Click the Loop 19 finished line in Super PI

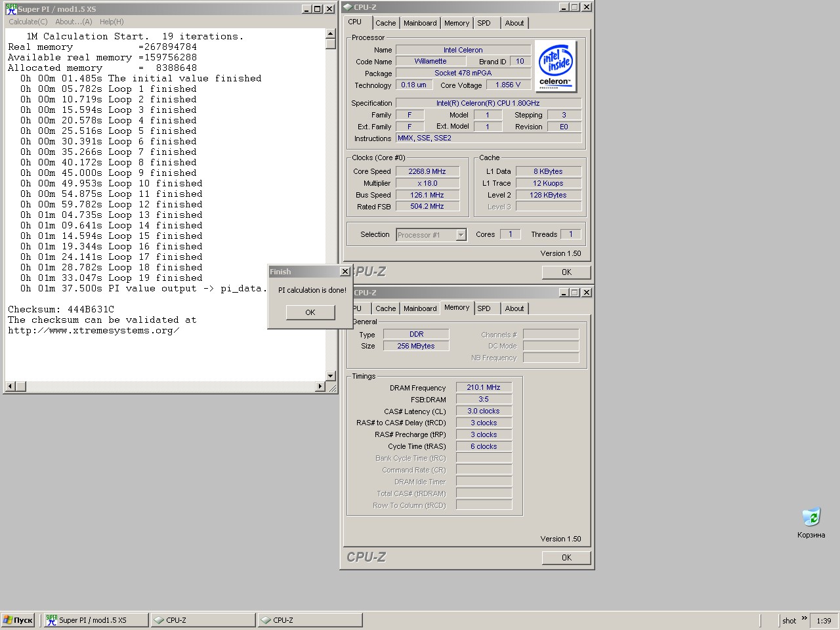pos(112,278)
